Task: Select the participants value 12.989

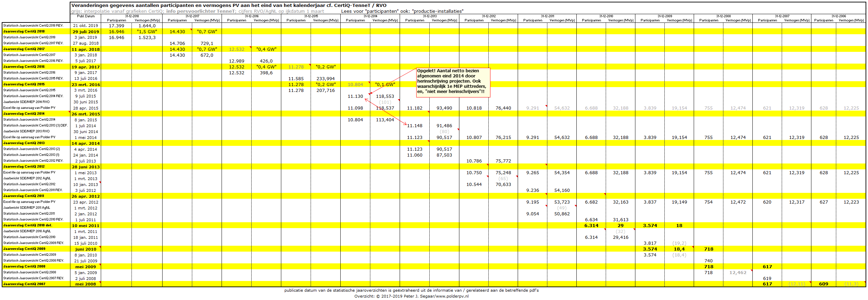Action: tap(237, 61)
